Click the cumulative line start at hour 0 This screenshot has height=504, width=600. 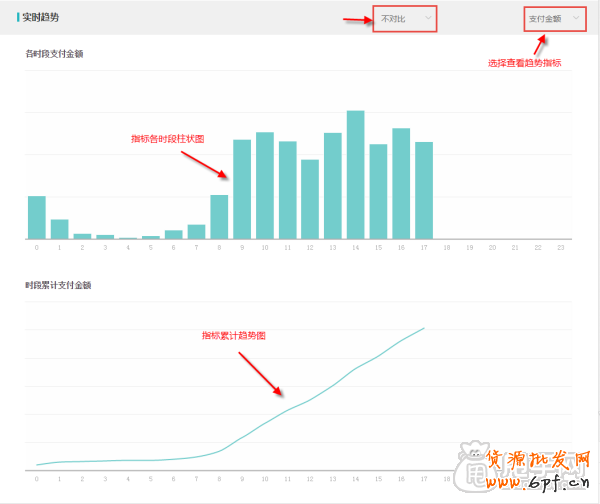click(37, 465)
